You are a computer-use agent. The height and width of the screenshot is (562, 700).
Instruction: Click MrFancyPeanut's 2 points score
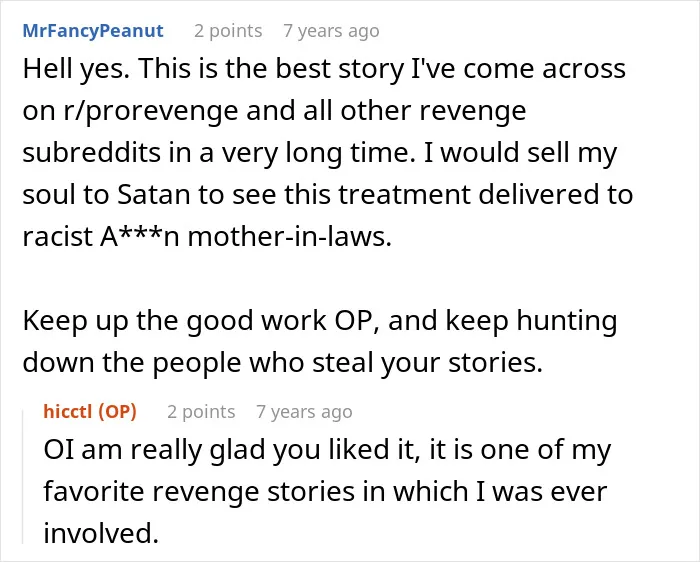(x=228, y=31)
